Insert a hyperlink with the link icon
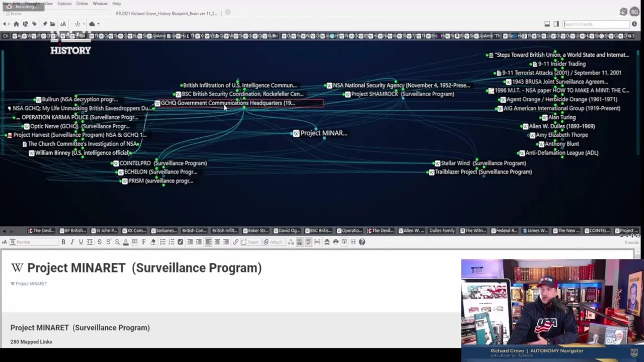The height and width of the screenshot is (362, 644). 235,242
